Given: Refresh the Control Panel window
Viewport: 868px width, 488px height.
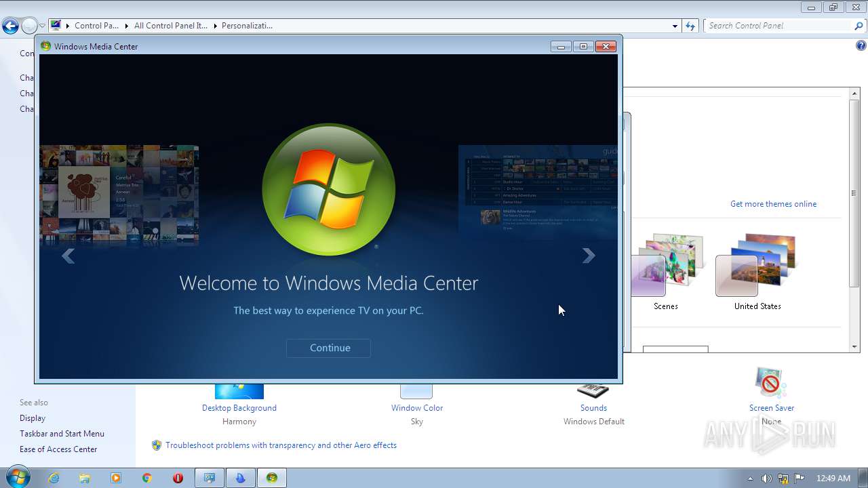Looking at the screenshot, I should tap(690, 26).
